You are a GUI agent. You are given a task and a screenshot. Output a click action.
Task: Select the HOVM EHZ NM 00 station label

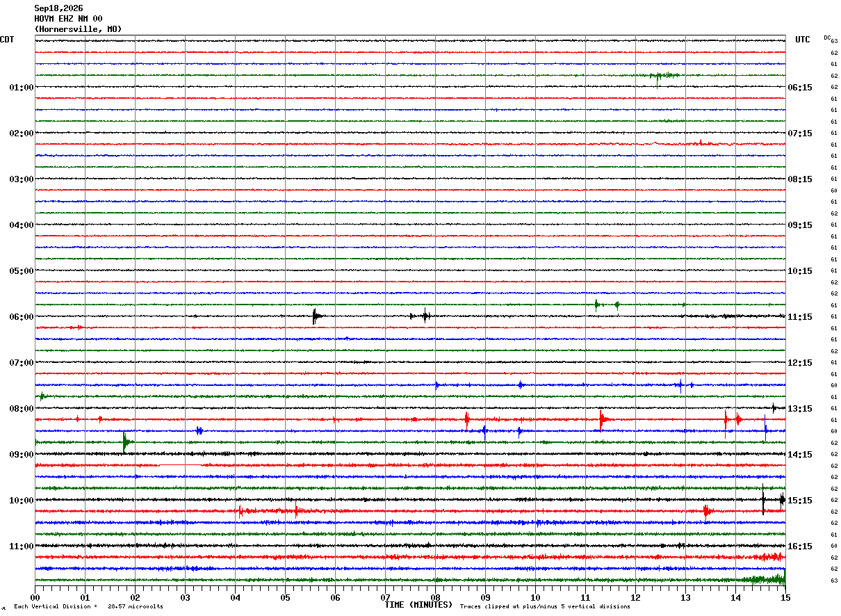(x=68, y=19)
